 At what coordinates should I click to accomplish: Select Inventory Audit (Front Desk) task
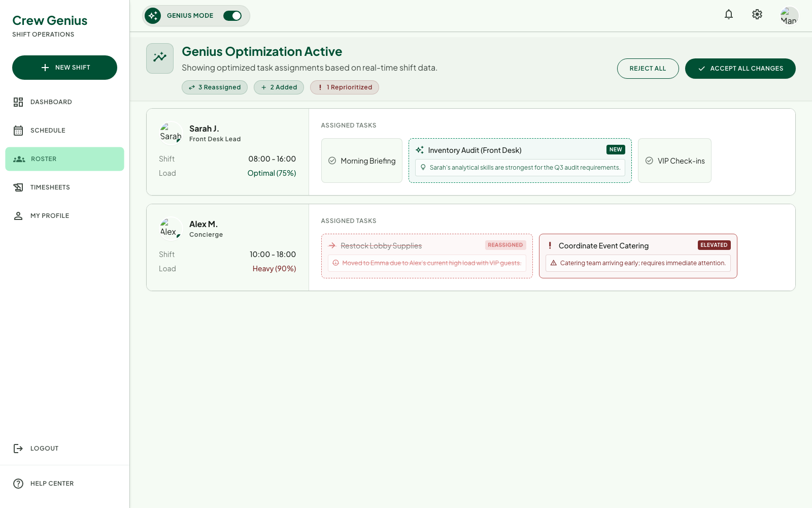(x=520, y=161)
